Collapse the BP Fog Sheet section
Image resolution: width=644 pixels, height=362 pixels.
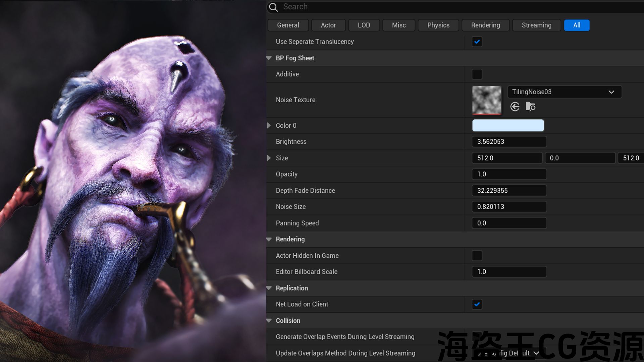[269, 58]
